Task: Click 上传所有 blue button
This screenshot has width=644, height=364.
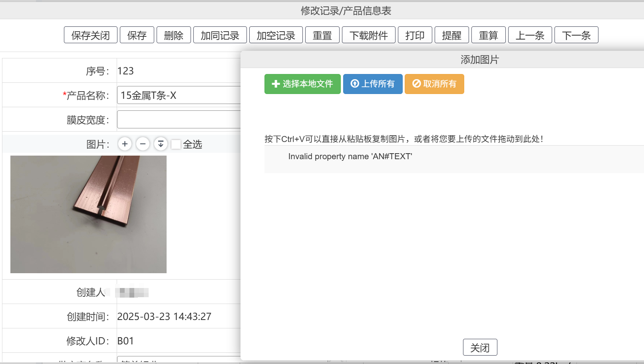Action: pyautogui.click(x=373, y=84)
